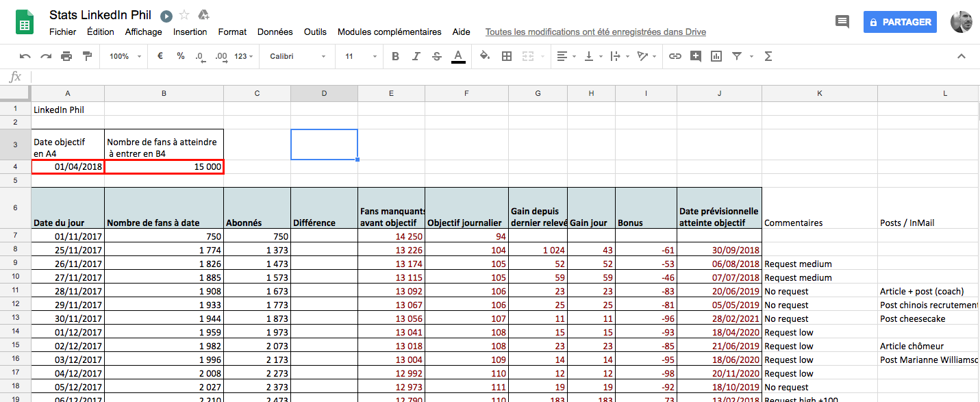Select column K header
This screenshot has height=402, width=980.
click(820, 94)
